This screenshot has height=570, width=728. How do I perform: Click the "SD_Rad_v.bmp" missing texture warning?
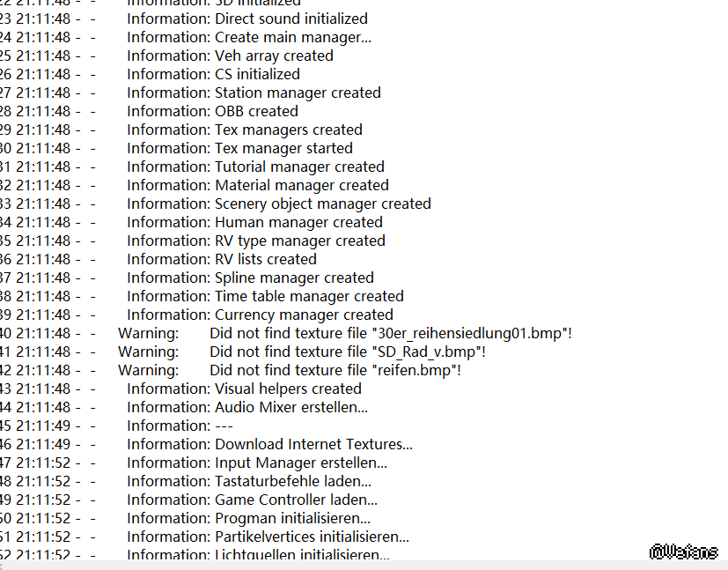tap(348, 352)
